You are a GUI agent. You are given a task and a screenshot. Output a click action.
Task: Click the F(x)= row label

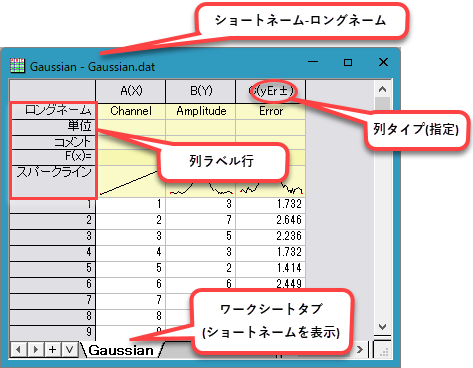(x=53, y=157)
